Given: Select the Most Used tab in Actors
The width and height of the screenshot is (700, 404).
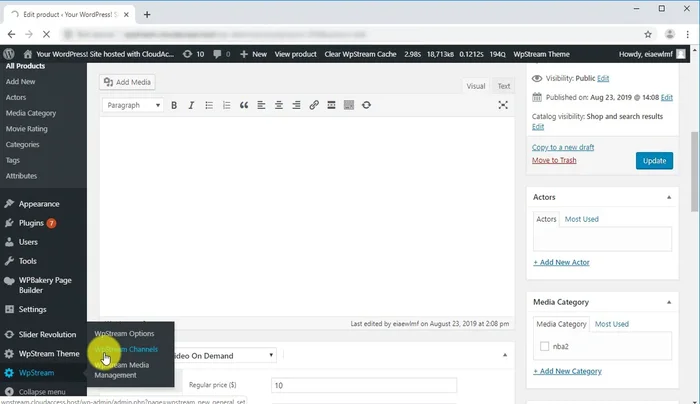Looking at the screenshot, I should pos(582,219).
